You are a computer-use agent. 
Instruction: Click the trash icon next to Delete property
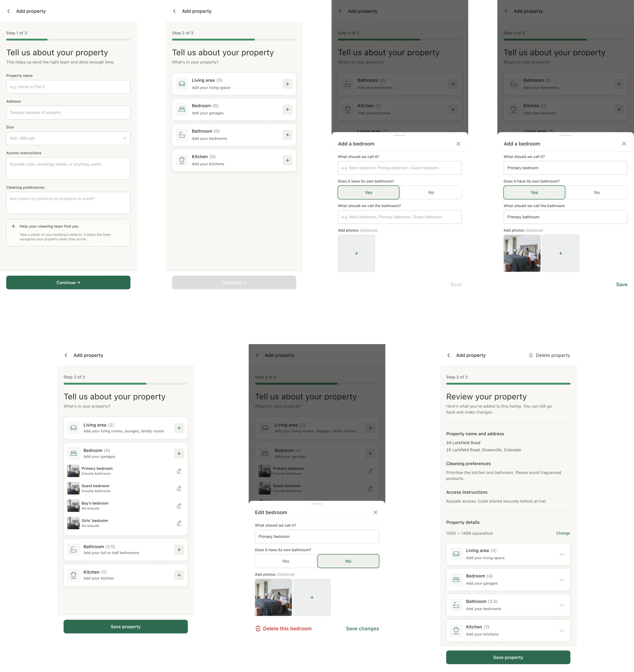coord(531,355)
